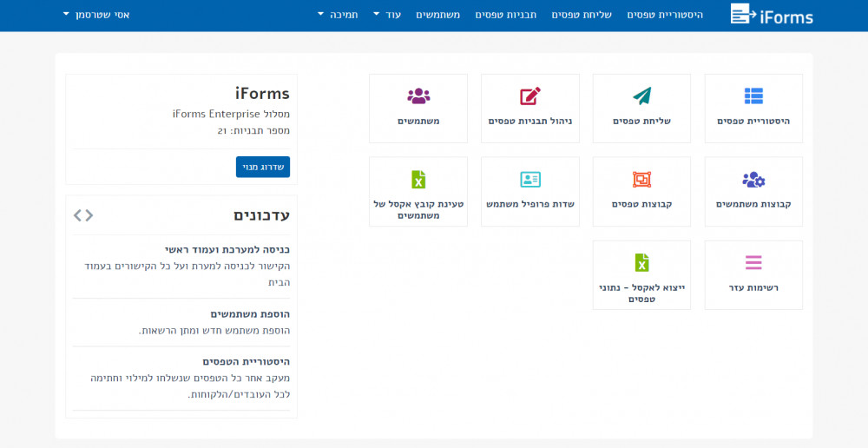
Task: Open טעינת קובץ אקסל של משתמשים tile
Action: (x=418, y=192)
